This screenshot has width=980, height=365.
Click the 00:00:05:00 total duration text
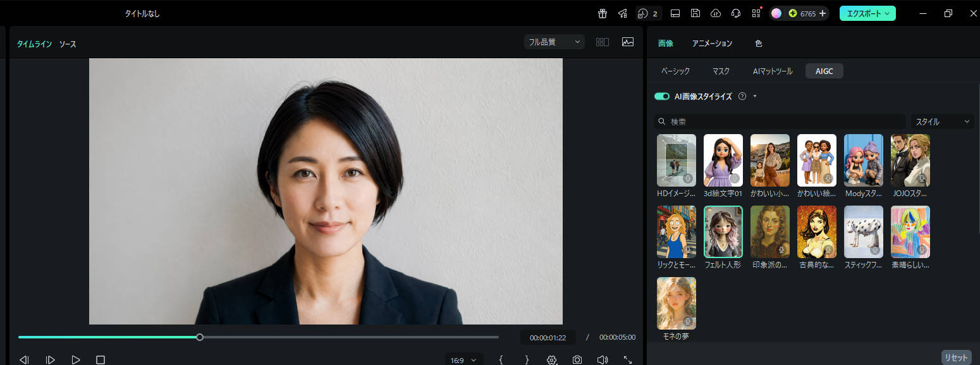[x=617, y=337]
